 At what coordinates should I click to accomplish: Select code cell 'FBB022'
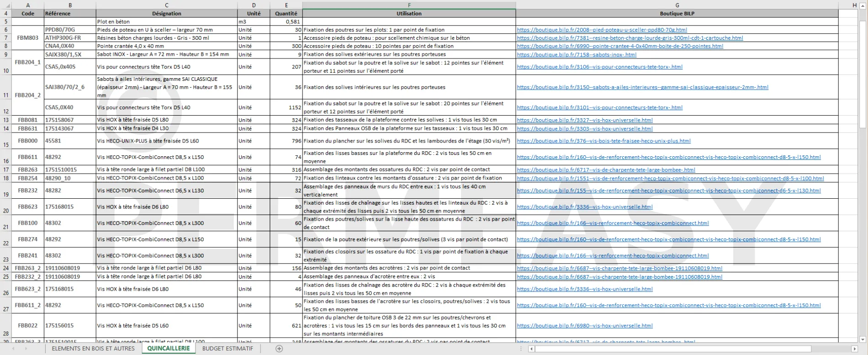click(28, 326)
